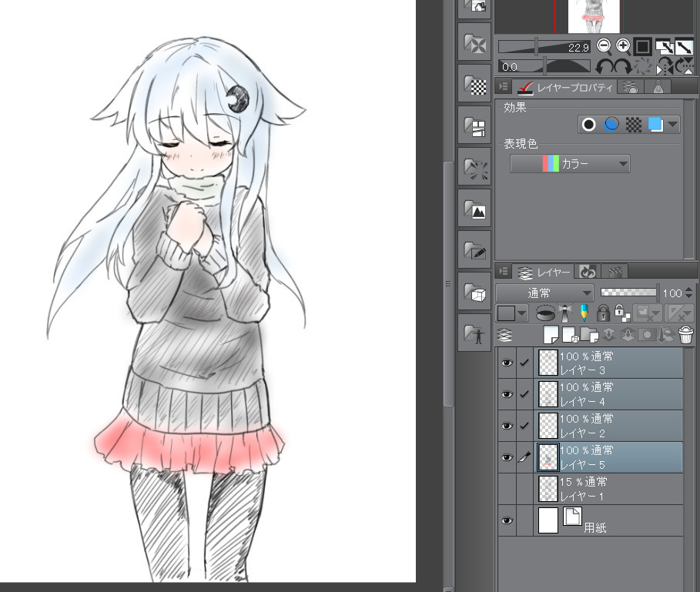Image resolution: width=700 pixels, height=592 pixels.
Task: Expand the layer effect options arrow
Action: pos(673,125)
